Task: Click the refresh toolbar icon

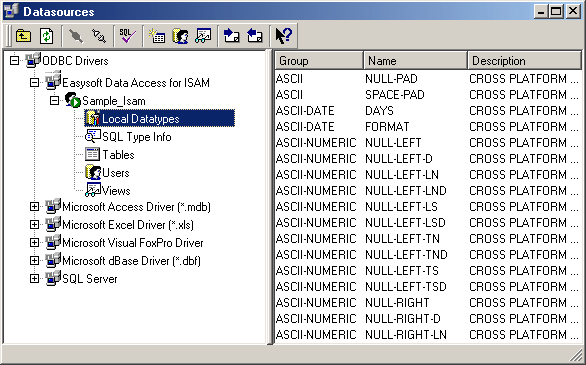Action: pyautogui.click(x=46, y=36)
